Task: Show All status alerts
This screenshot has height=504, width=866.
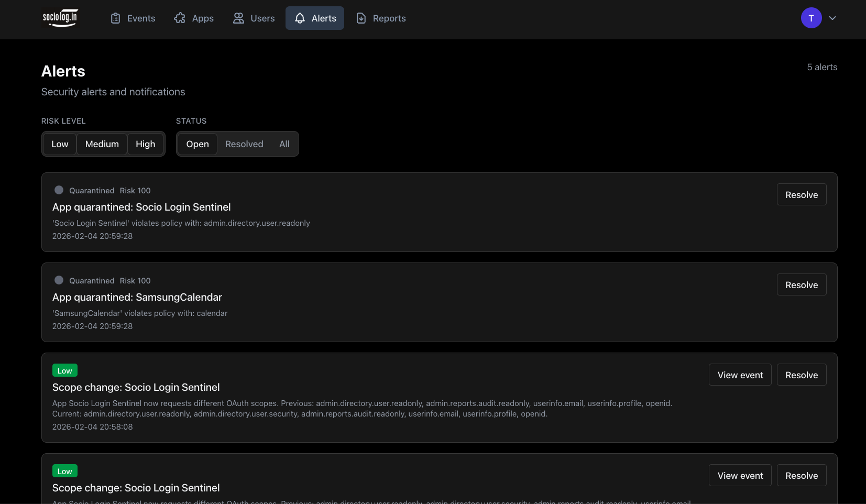Action: click(x=284, y=144)
